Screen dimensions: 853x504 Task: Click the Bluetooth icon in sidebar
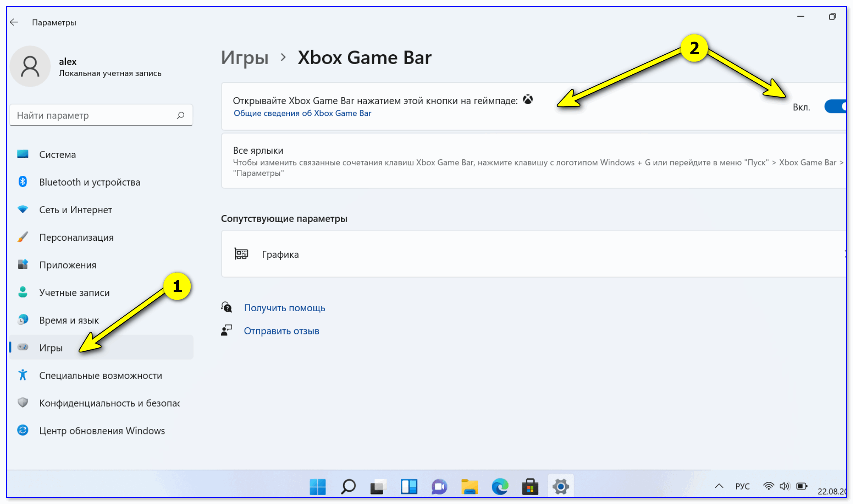(x=23, y=182)
